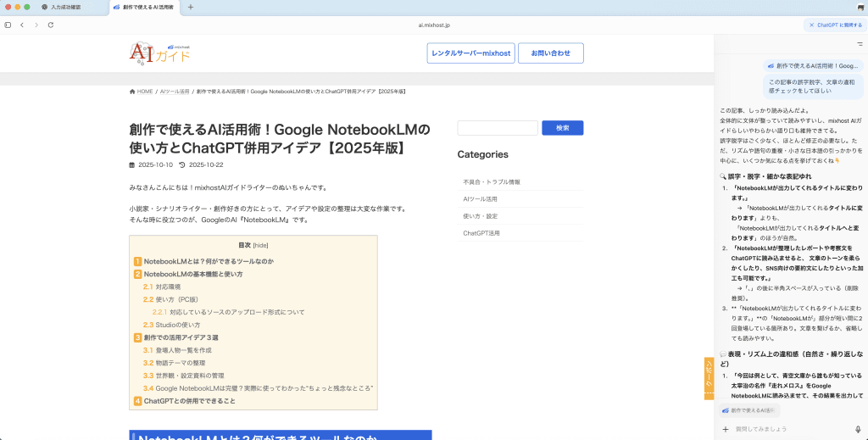Click the レンタルサーバーmixhost button
Image resolution: width=868 pixels, height=440 pixels.
[x=470, y=53]
